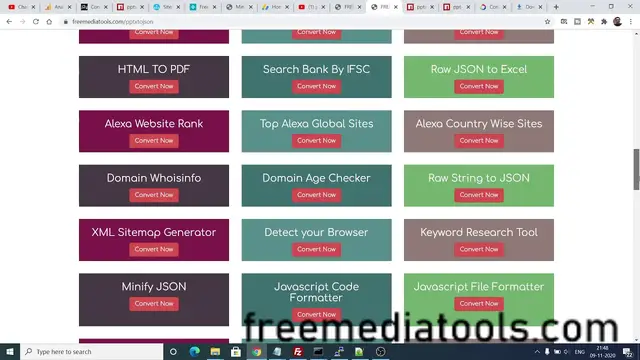The height and width of the screenshot is (360, 640).
Task: Click the Type here to search box
Action: (x=92, y=351)
